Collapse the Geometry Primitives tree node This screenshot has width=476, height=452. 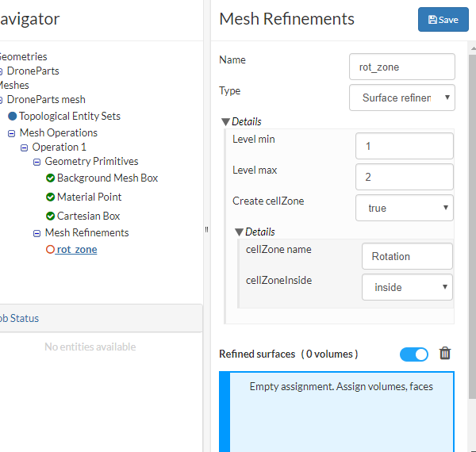pyautogui.click(x=37, y=162)
